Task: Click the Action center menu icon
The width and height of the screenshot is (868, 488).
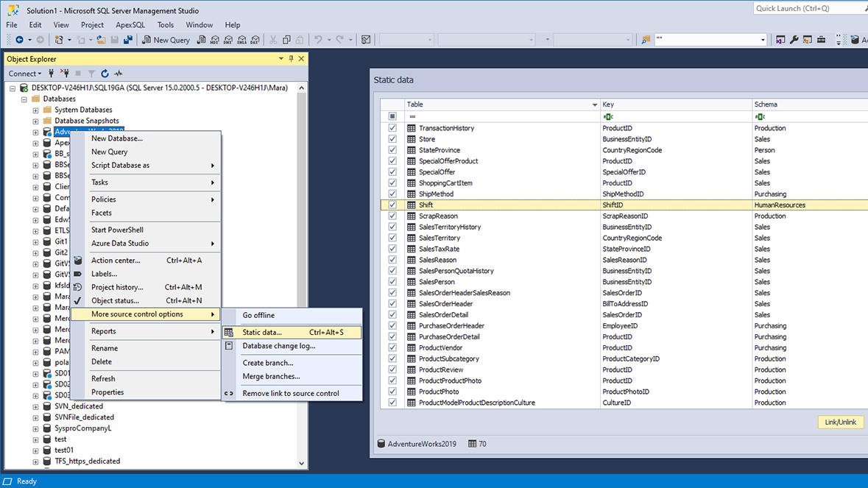Action: (x=78, y=260)
